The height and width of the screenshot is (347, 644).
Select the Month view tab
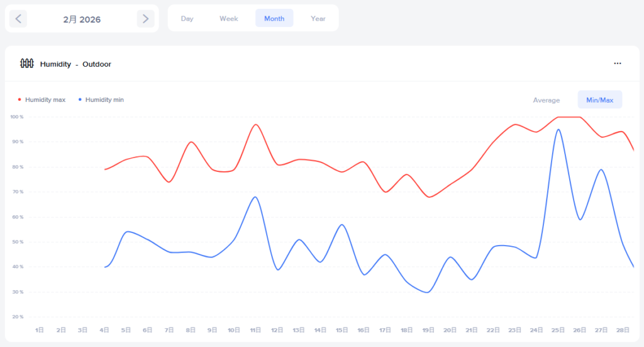pos(274,18)
